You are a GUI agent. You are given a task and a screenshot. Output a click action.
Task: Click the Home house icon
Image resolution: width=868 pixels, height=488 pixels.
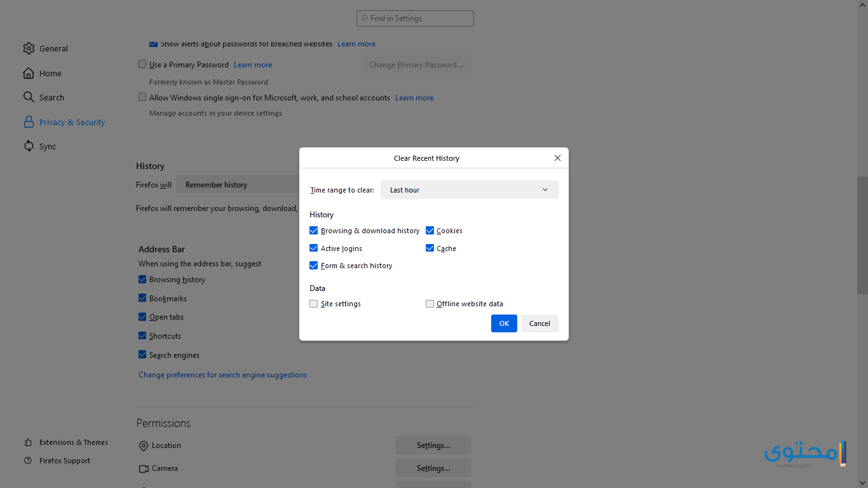29,73
